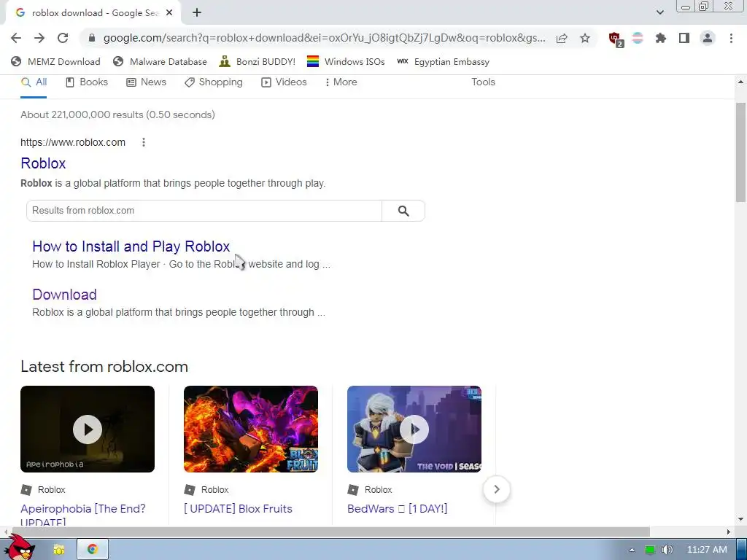Select the Chrome taskbar button
The image size is (747, 560).
pyautogui.click(x=93, y=550)
